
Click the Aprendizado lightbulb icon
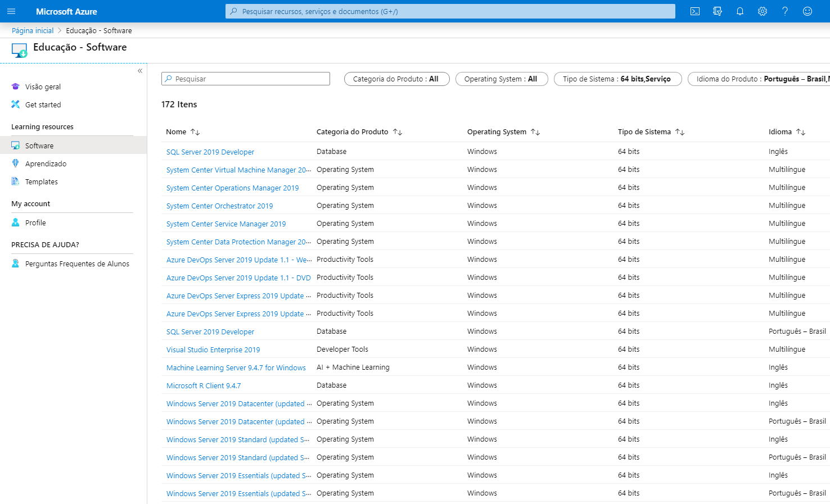pos(16,164)
